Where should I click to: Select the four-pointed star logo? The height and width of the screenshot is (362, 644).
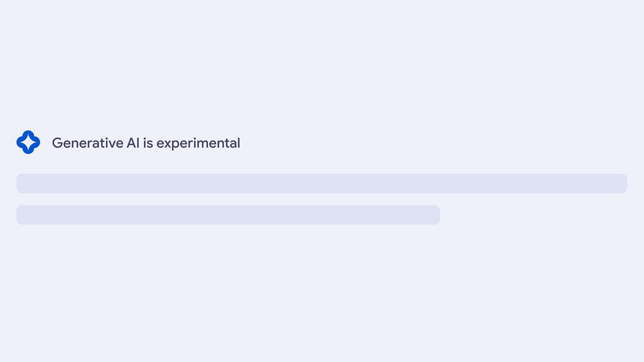point(28,142)
